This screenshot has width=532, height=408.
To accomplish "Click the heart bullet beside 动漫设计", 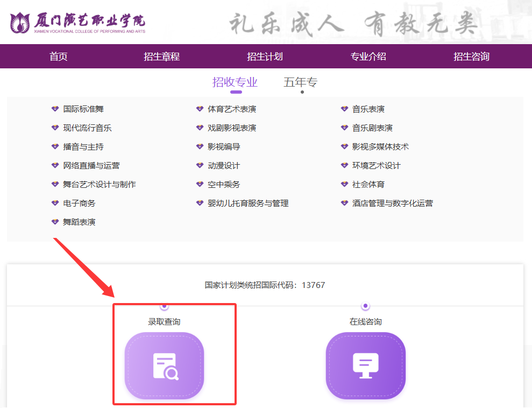I will click(200, 166).
